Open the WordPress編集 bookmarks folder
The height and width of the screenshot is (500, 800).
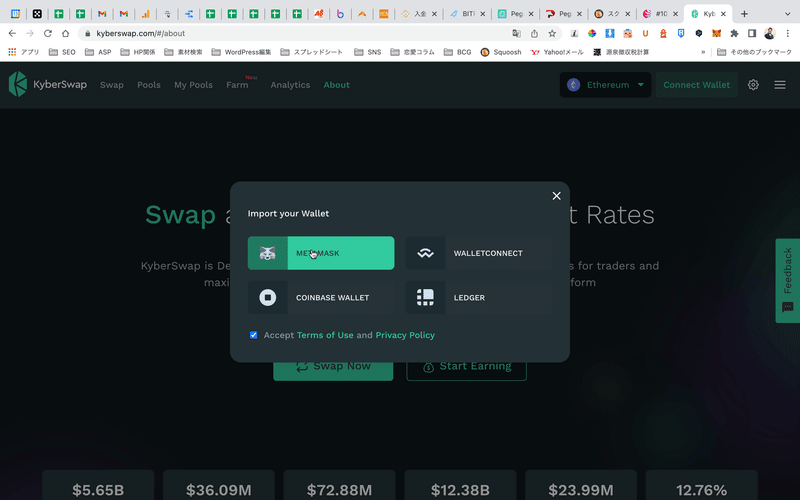[241, 52]
